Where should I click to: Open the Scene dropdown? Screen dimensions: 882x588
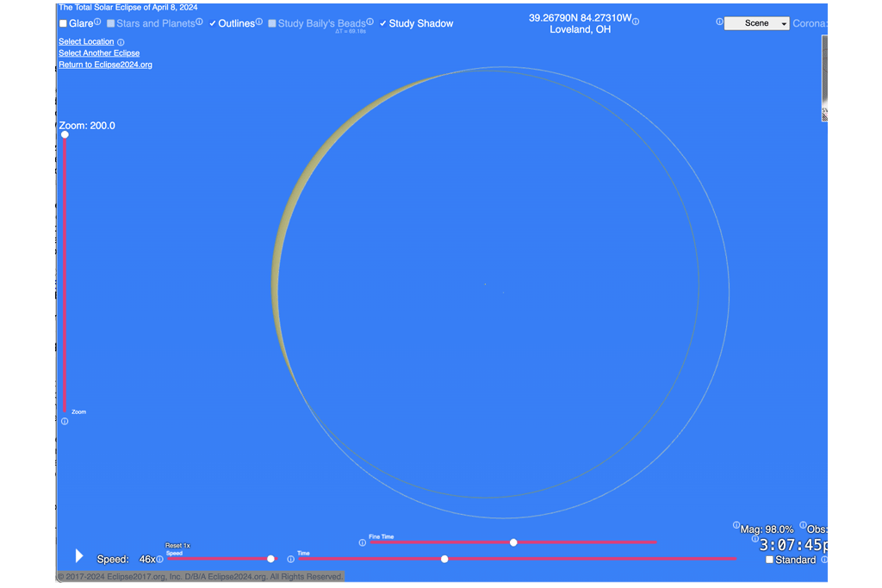(756, 23)
